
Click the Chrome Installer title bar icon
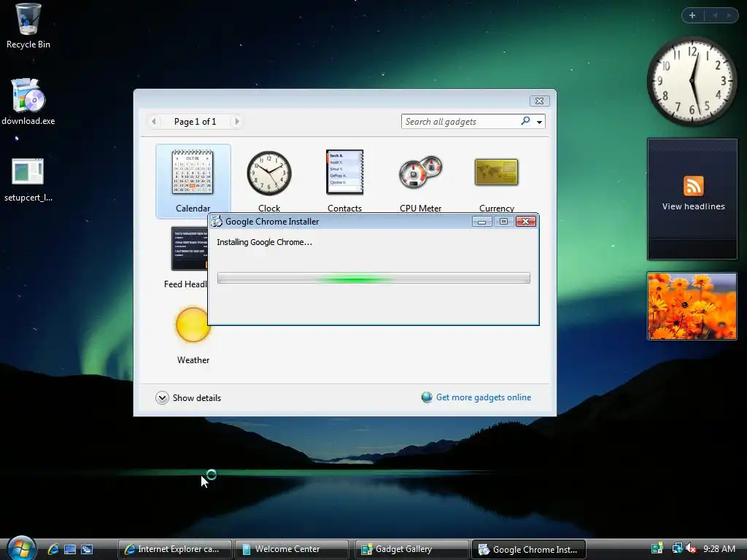point(217,221)
